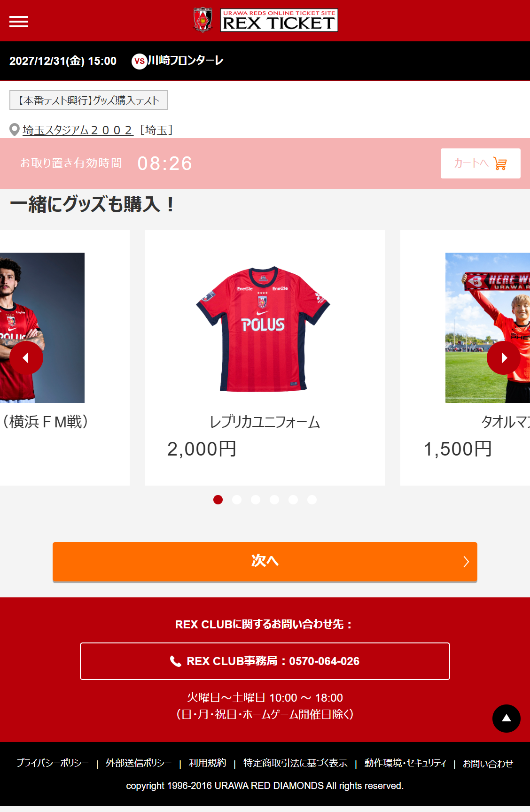Click the orange 次へ button

coord(265,562)
